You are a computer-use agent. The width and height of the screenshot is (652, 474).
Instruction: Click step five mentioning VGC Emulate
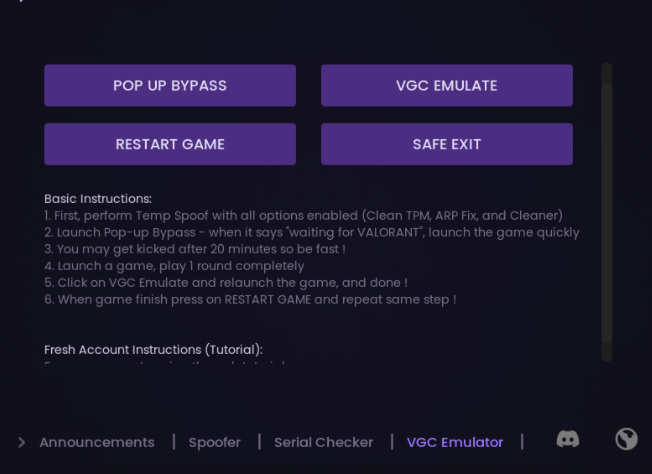pos(226,283)
